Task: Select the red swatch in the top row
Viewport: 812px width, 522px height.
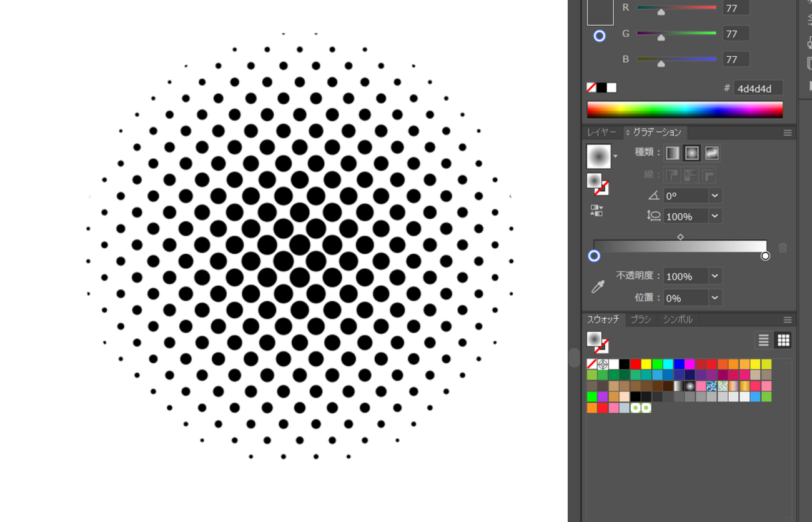Action: point(635,364)
